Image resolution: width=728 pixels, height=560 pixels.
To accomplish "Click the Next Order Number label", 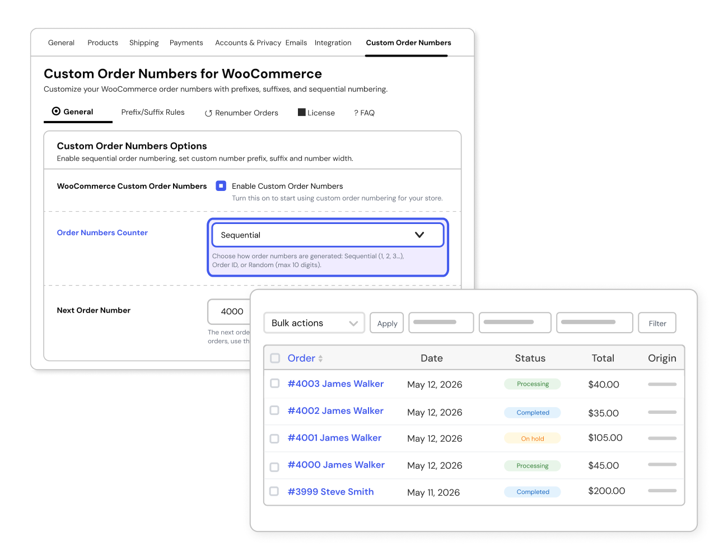I will click(x=94, y=310).
